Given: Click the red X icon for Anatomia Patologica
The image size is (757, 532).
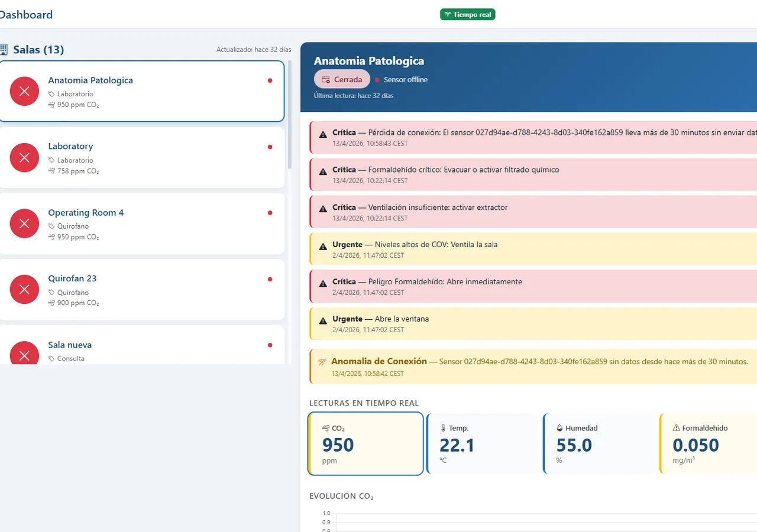Looking at the screenshot, I should [24, 91].
